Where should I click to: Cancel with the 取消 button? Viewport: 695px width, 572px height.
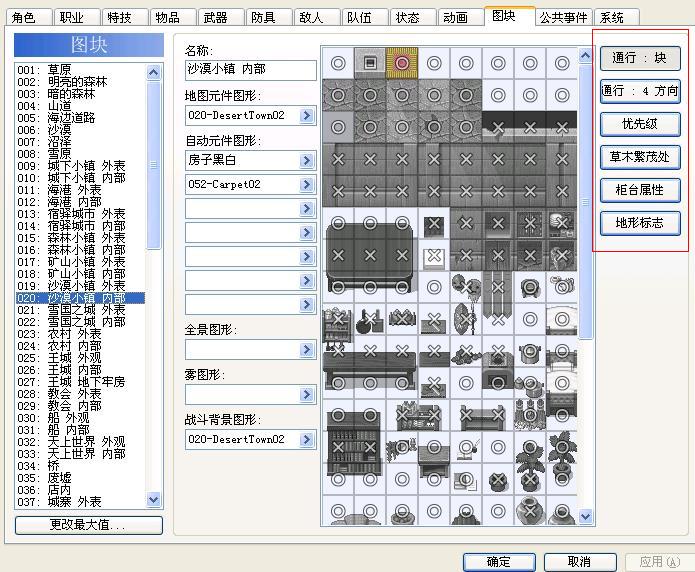pos(580,562)
